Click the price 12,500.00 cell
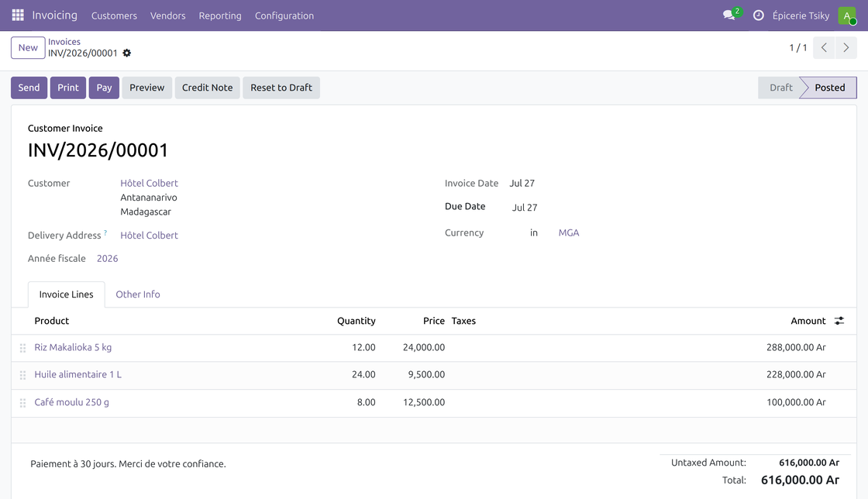This screenshot has height=499, width=868. point(424,402)
